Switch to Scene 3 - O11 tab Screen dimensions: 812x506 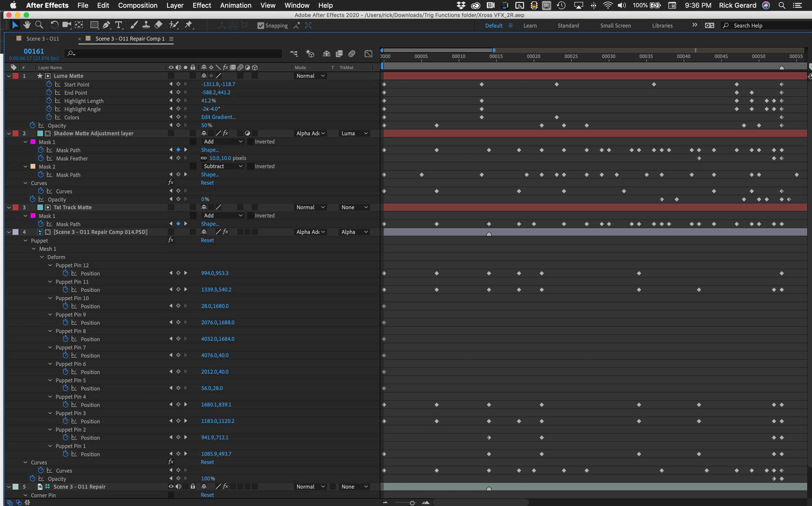[x=43, y=39]
